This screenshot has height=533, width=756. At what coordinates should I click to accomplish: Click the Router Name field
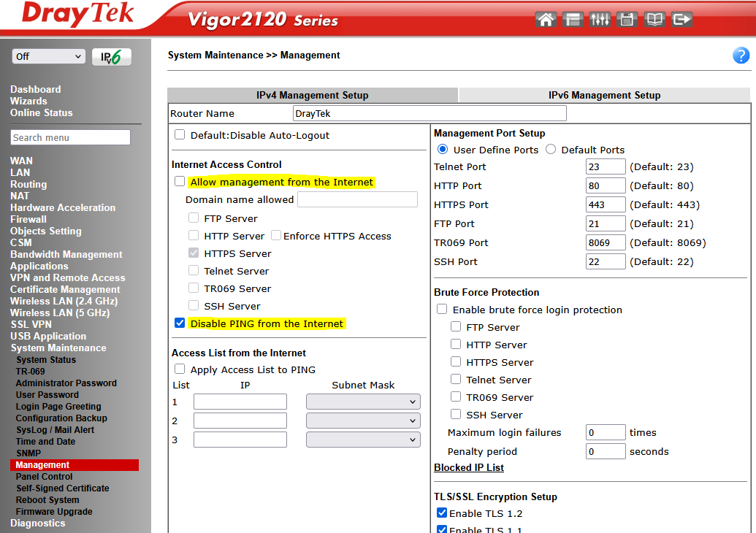click(x=429, y=113)
